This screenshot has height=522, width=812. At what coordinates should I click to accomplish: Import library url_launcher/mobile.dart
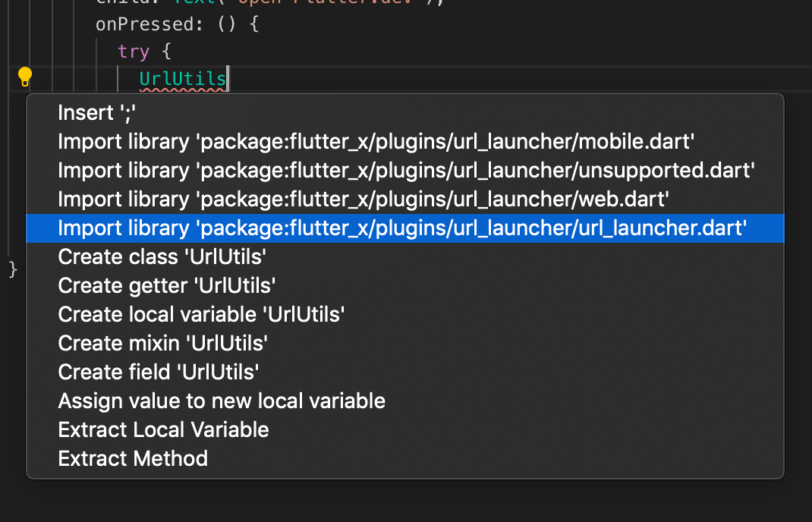tap(405, 142)
